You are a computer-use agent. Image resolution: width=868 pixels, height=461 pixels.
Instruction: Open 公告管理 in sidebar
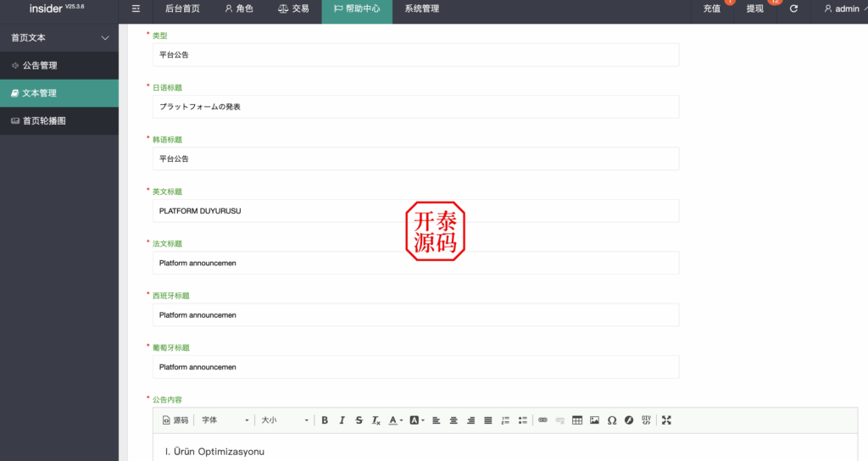[59, 65]
